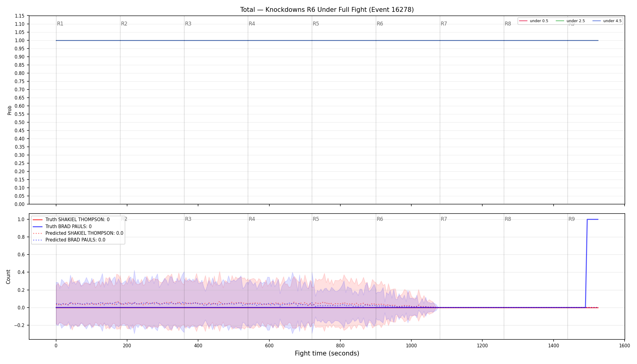Image resolution: width=637 pixels, height=364 pixels.
Task: Click the 1000 tick on the x-axis
Action: (x=411, y=345)
